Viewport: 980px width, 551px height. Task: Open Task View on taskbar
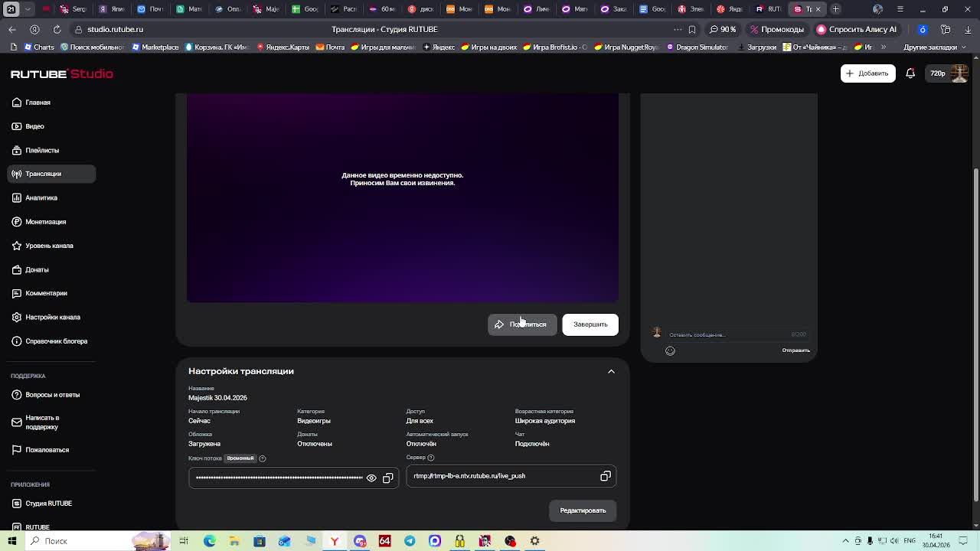coord(184,541)
